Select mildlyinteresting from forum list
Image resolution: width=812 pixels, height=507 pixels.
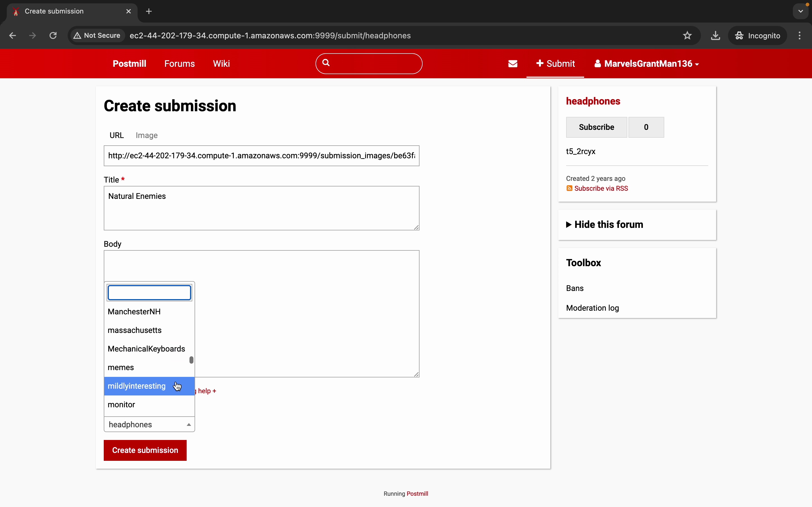[136, 386]
